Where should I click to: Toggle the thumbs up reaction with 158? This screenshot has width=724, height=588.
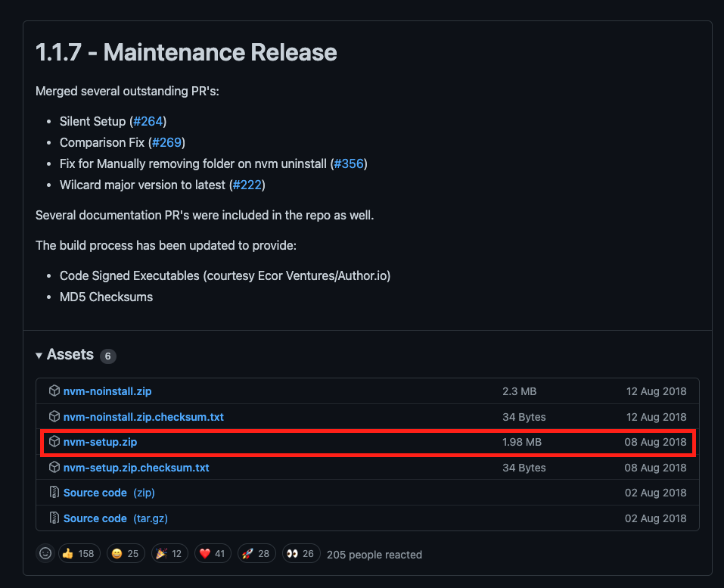79,553
